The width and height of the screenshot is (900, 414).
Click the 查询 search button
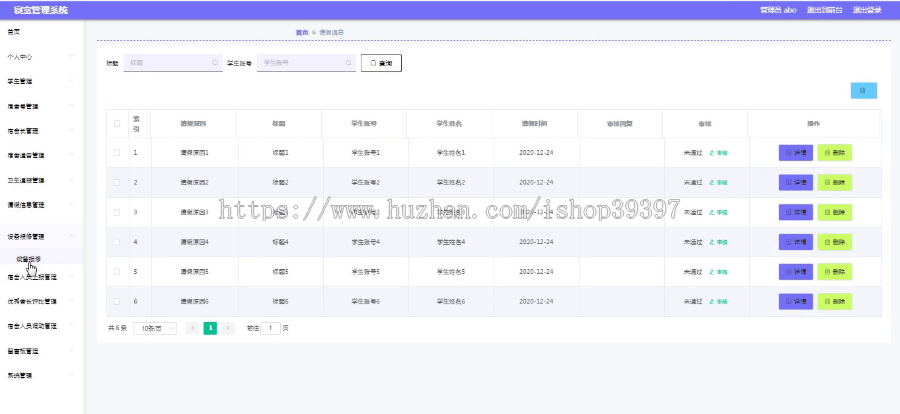[x=381, y=63]
